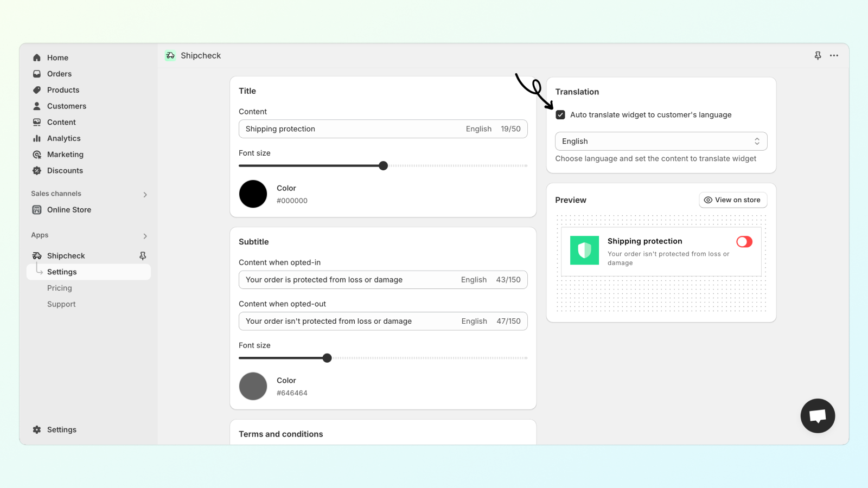This screenshot has height=488, width=868.
Task: Unpin Shipcheck using sidebar pin icon
Action: click(143, 256)
